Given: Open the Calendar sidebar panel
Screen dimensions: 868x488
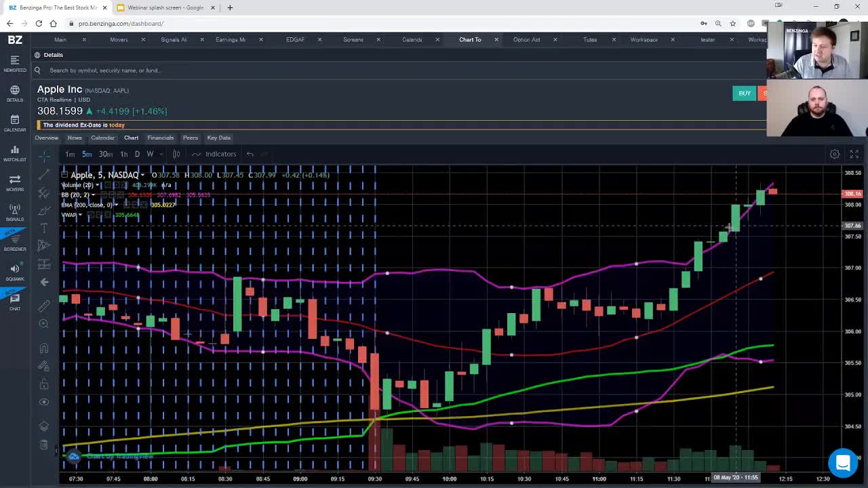Looking at the screenshot, I should pyautogui.click(x=15, y=123).
